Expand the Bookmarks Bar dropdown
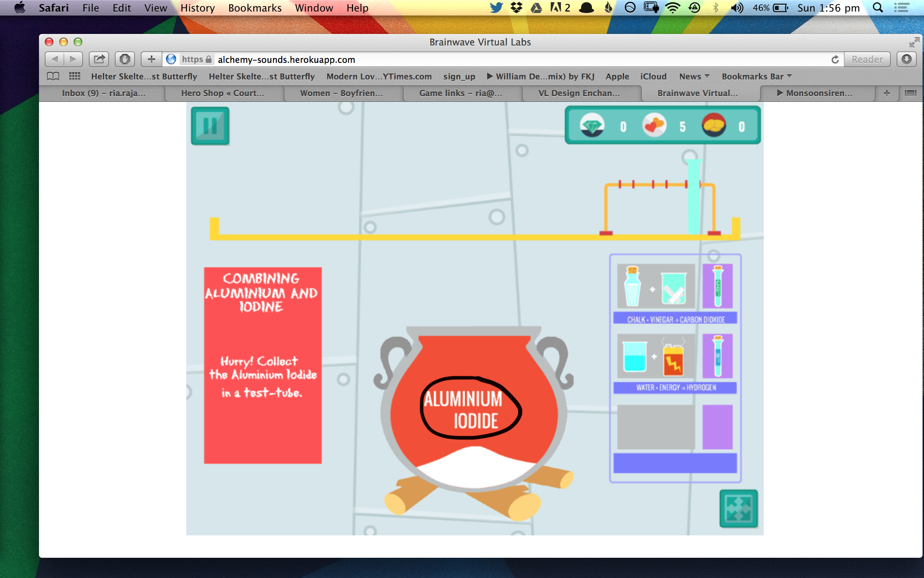 pyautogui.click(x=757, y=77)
